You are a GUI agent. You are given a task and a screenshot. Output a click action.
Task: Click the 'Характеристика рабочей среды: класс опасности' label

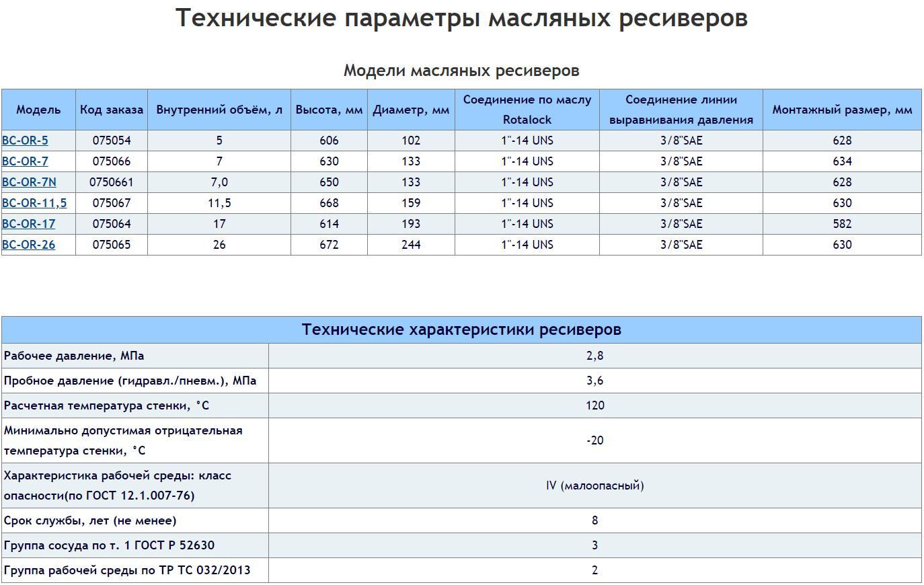118,485
